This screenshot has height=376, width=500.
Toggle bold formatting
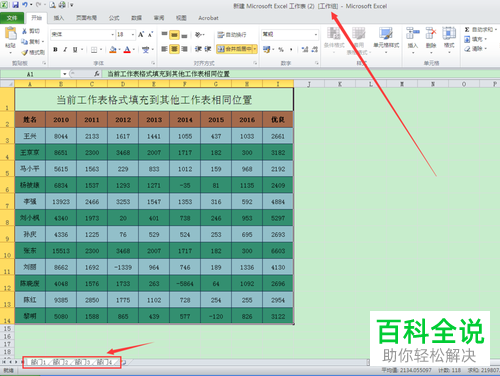tap(55, 50)
